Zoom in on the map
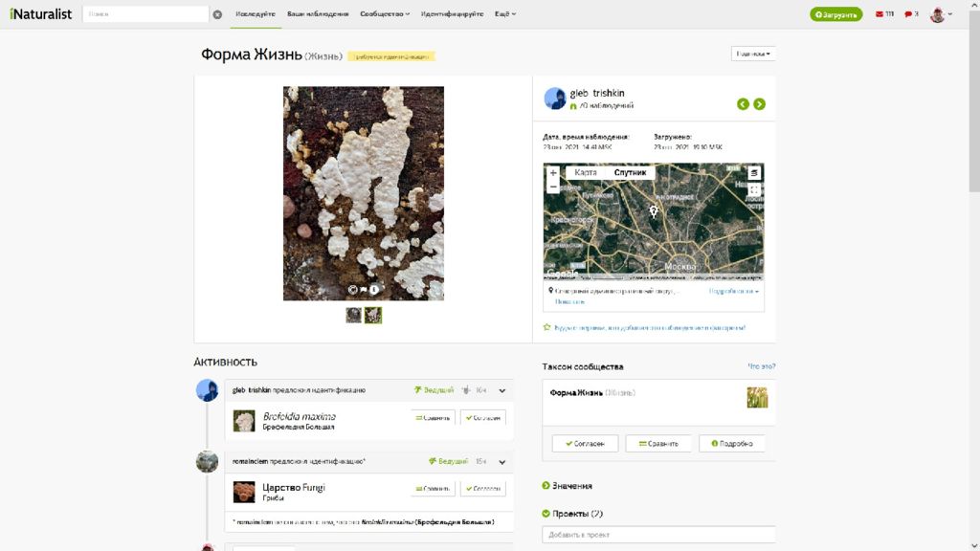The width and height of the screenshot is (980, 551). point(553,172)
